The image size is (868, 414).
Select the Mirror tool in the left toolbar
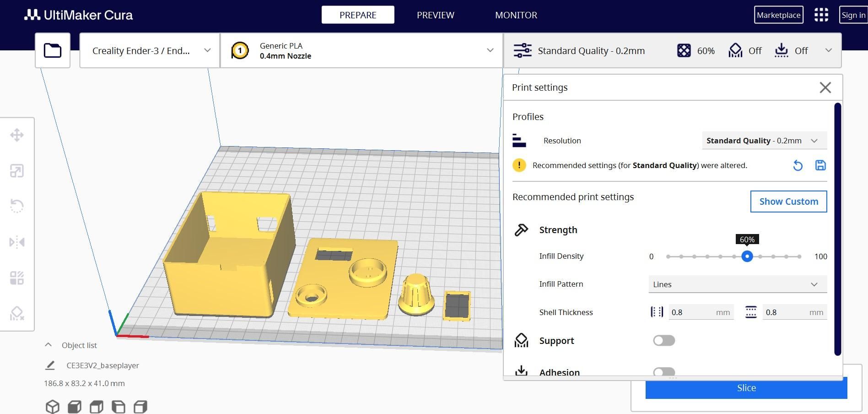pos(17,242)
